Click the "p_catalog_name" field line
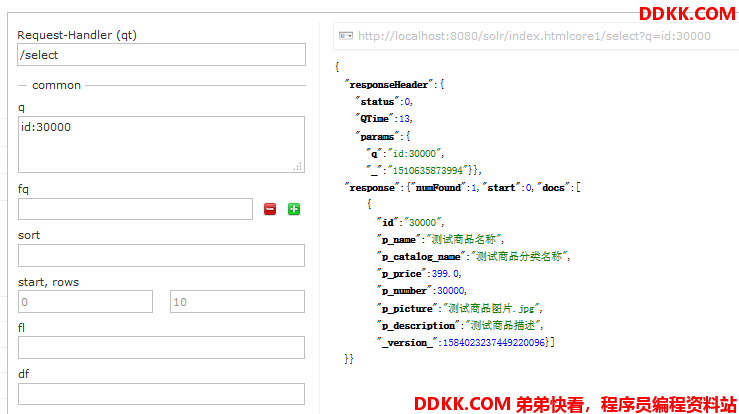Screen dimensions: 739x414 tap(474, 257)
